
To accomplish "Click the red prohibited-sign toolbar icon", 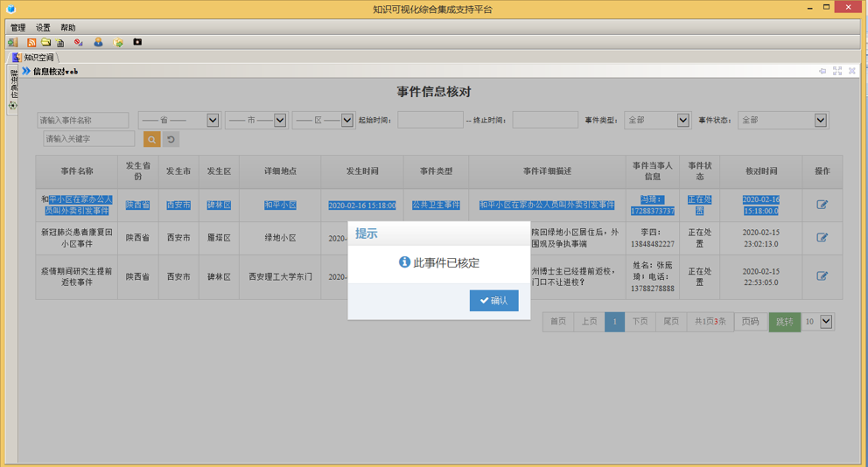I will [x=79, y=42].
